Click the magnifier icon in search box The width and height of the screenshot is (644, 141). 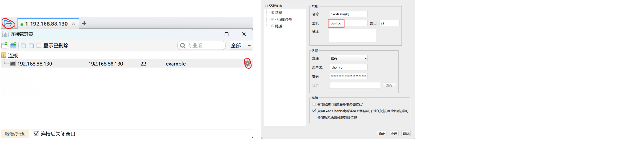pos(183,46)
